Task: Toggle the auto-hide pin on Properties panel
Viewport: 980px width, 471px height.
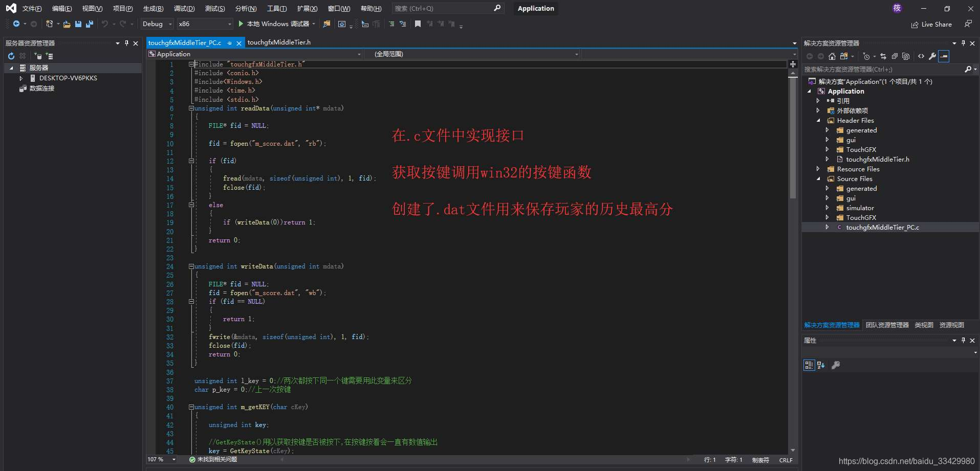Action: pyautogui.click(x=963, y=341)
